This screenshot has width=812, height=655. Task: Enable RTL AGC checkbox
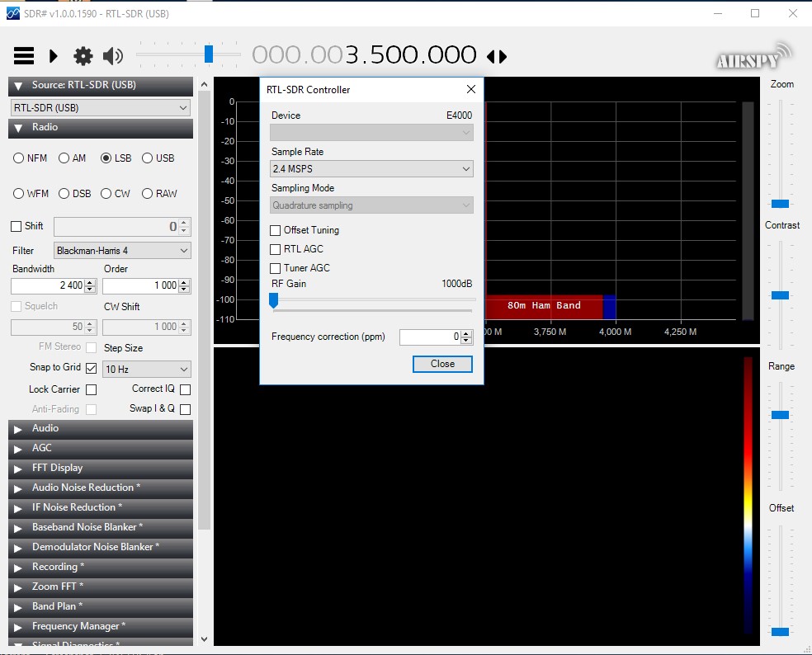coord(276,250)
